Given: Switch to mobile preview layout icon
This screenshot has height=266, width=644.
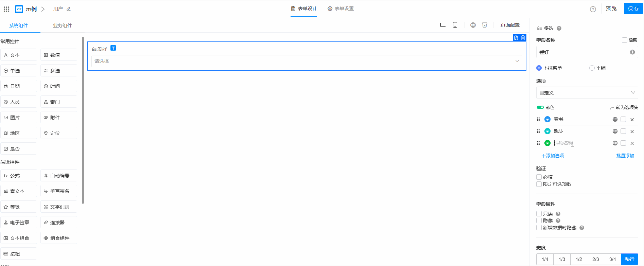Looking at the screenshot, I should click(455, 25).
